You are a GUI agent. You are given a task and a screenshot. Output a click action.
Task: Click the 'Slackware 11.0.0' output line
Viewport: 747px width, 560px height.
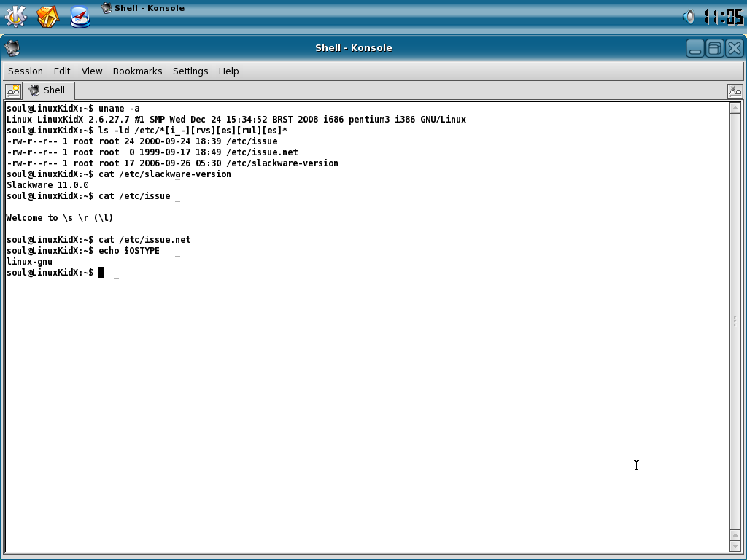[47, 185]
